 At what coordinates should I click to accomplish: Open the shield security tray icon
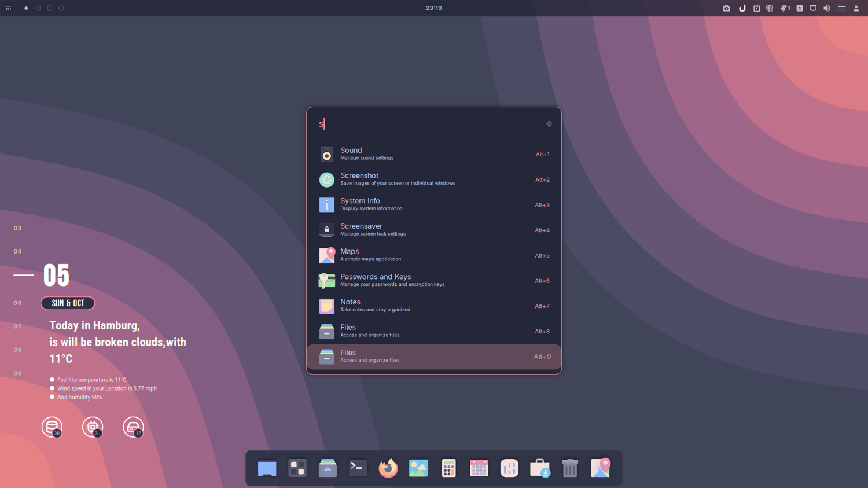point(770,8)
